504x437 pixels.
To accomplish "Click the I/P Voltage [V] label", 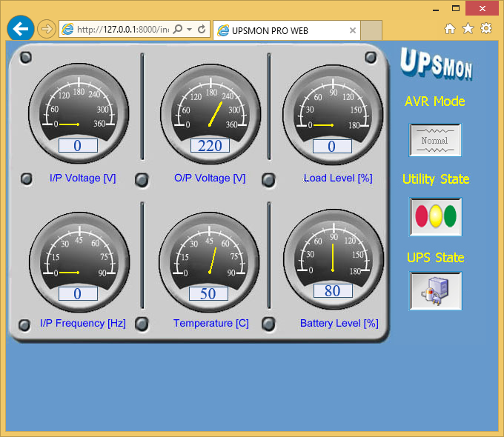I will tap(82, 178).
